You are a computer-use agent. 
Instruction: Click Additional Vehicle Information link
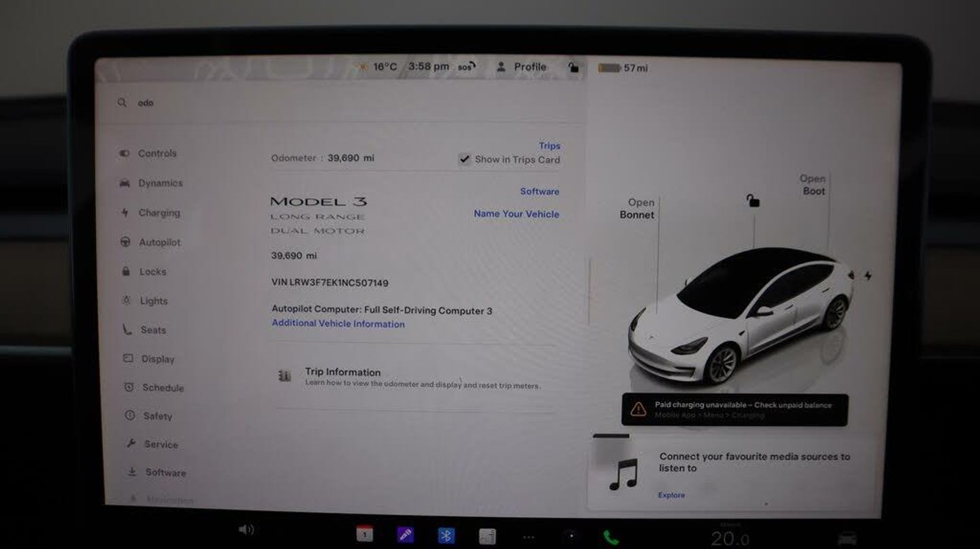tap(338, 324)
